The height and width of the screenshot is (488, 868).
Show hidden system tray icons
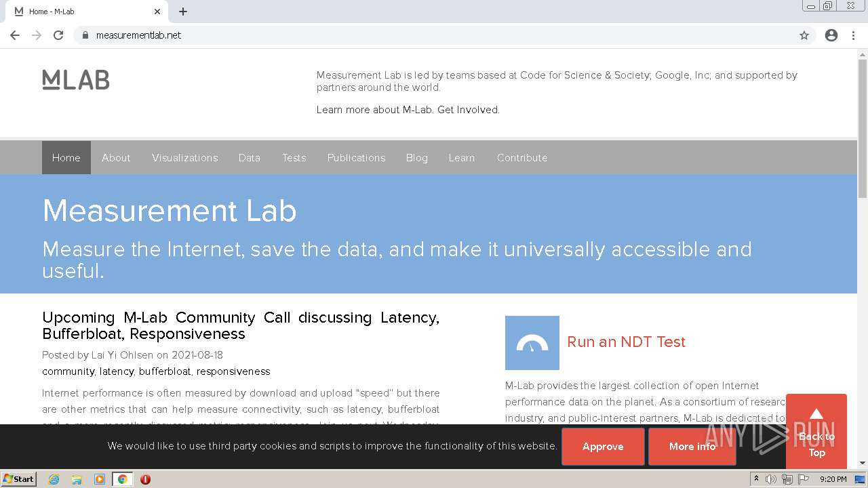(x=756, y=479)
